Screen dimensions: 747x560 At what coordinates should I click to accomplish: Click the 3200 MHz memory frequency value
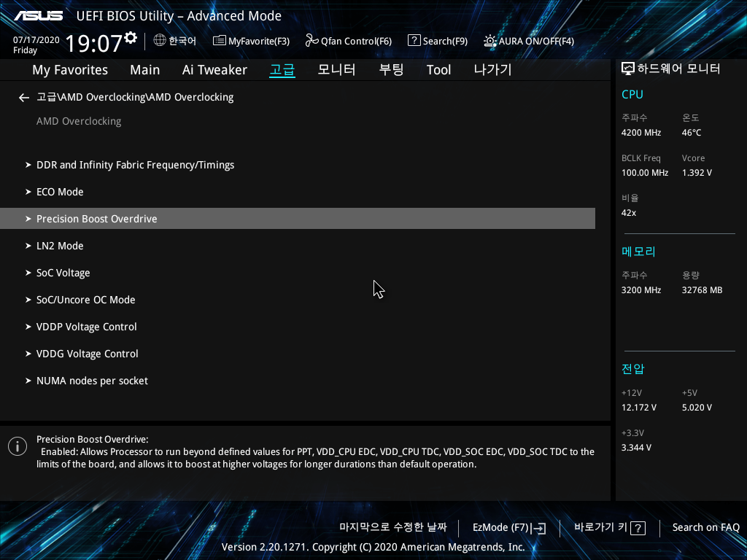pos(640,290)
